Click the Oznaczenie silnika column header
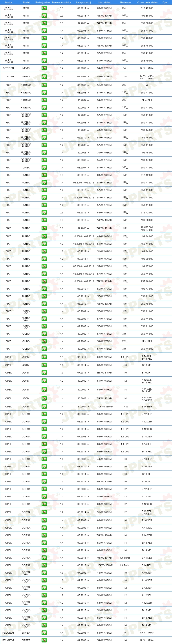The image size is (172, 644). tap(147, 2)
